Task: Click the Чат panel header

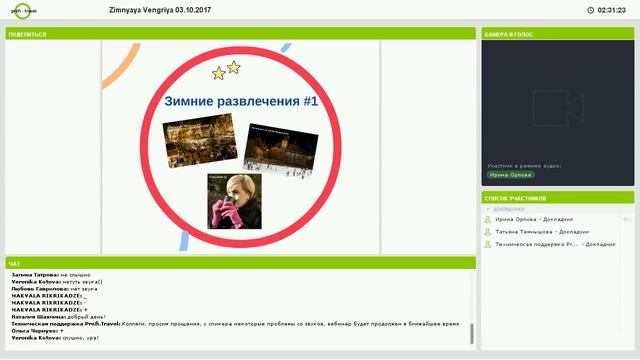Action: 240,264
